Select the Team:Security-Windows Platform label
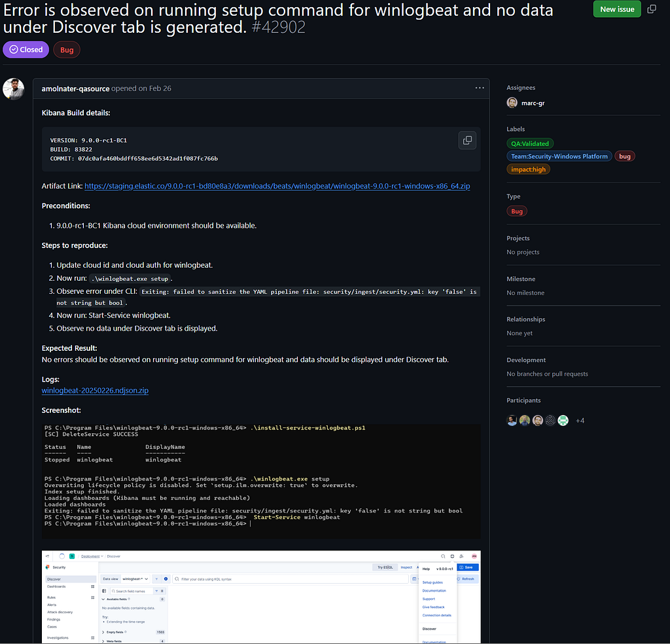Viewport: 670px width, 644px height. point(559,156)
